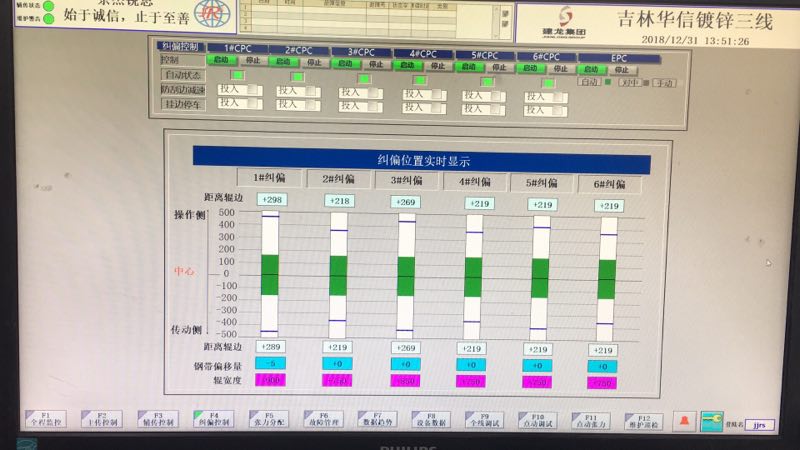Click 6#CPC auto status green indicator
Screen dimensions: 800x450
coord(548,83)
